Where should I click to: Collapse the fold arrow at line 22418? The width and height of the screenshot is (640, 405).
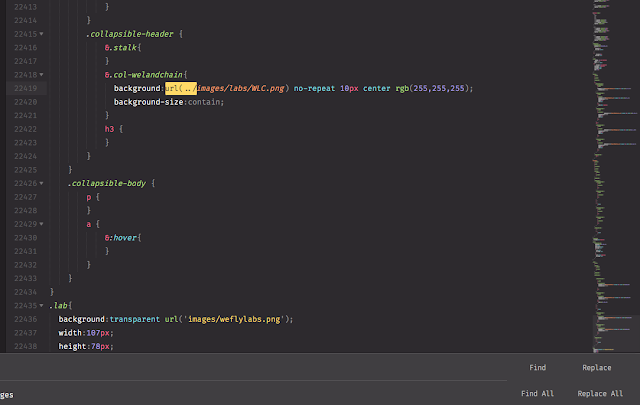point(41,75)
